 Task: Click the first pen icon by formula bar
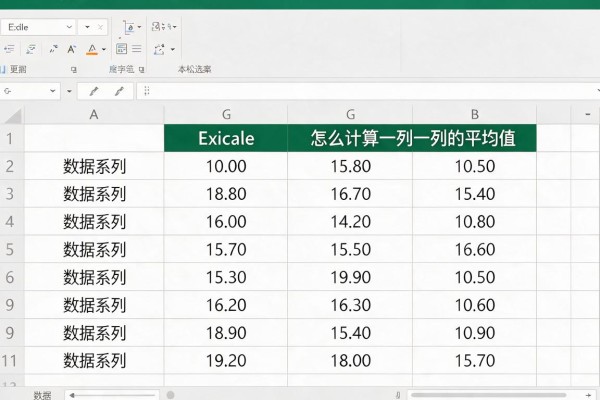click(94, 91)
